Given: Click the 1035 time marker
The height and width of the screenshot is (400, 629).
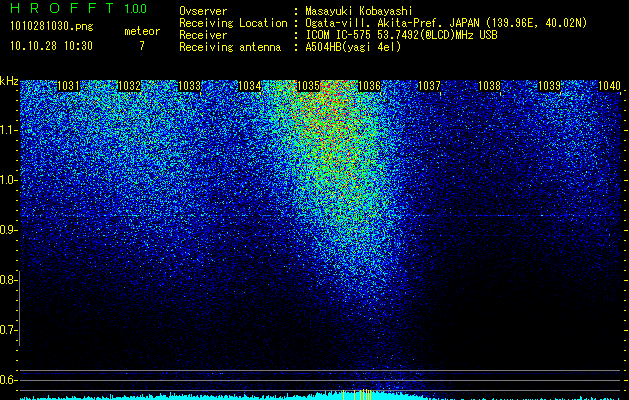Looking at the screenshot, I should 308,86.
